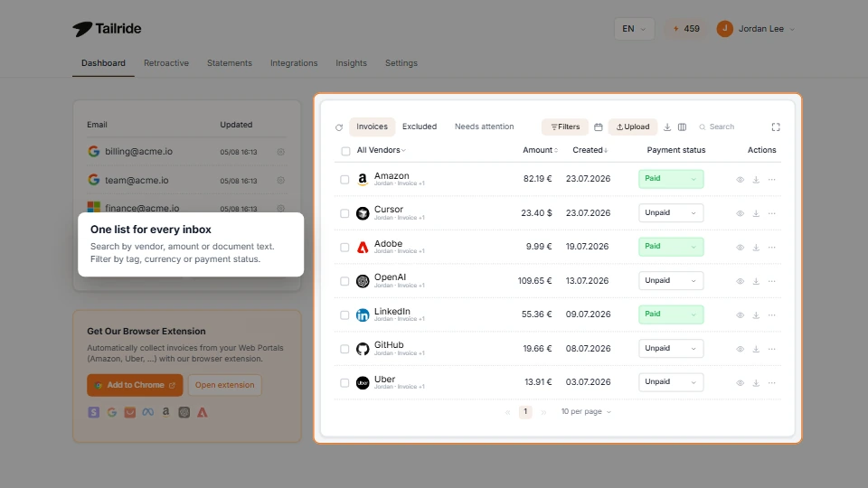Image resolution: width=868 pixels, height=488 pixels.
Task: Download the Cursor invoice
Action: [756, 213]
